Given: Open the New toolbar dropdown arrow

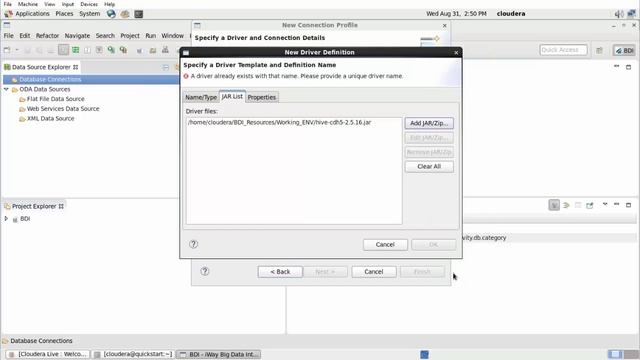Looking at the screenshot, I should [17, 50].
